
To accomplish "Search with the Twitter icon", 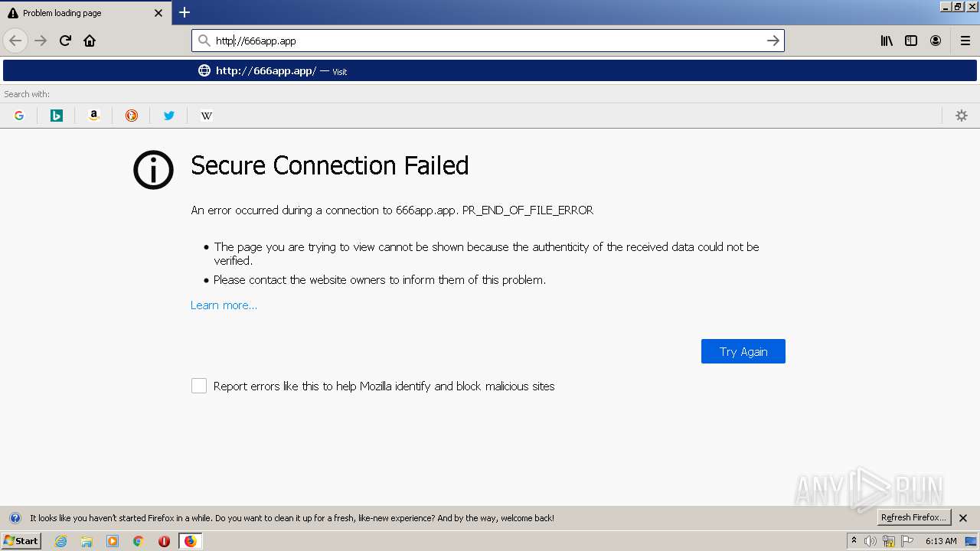I will tap(169, 116).
